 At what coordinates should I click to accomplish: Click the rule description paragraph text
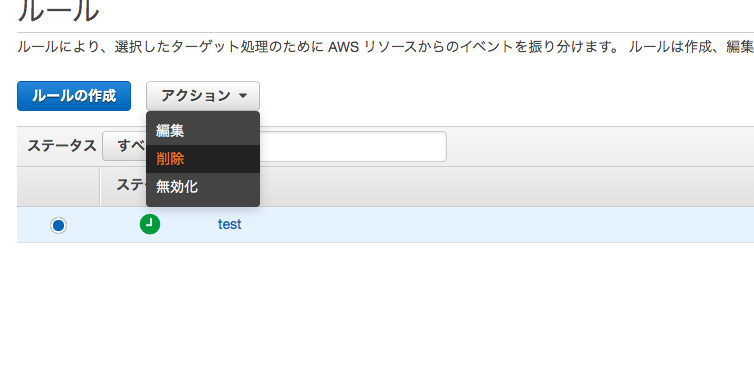386,47
